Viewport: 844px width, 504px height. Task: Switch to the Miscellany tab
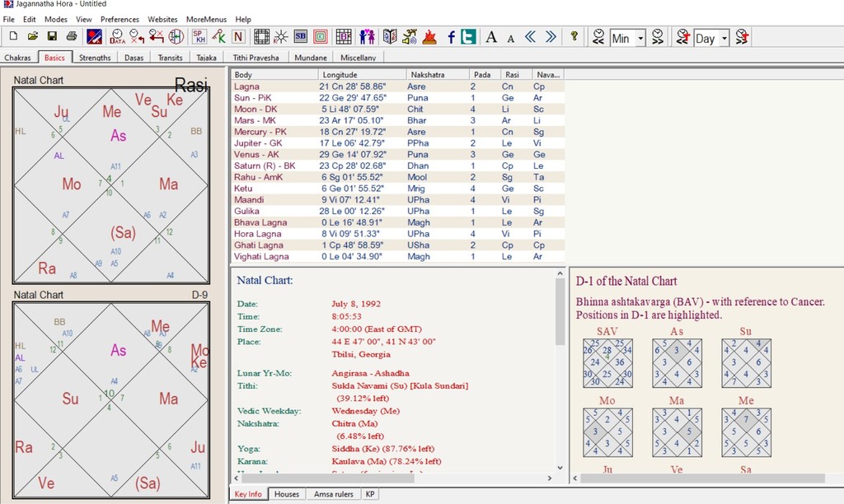pos(358,57)
